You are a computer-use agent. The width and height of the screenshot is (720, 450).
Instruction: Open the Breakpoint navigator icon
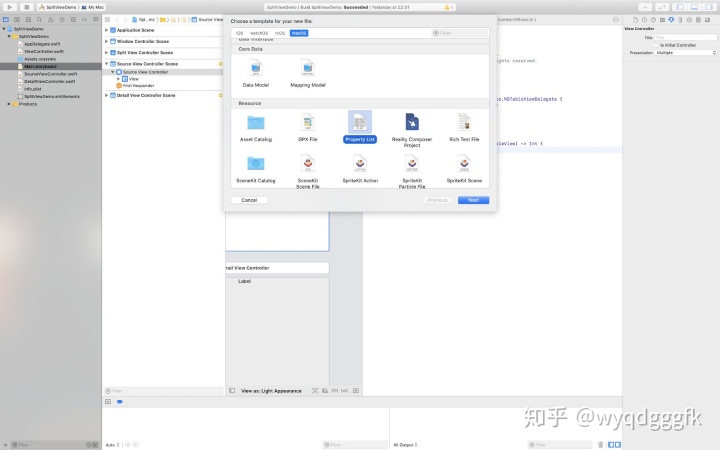pos(84,20)
